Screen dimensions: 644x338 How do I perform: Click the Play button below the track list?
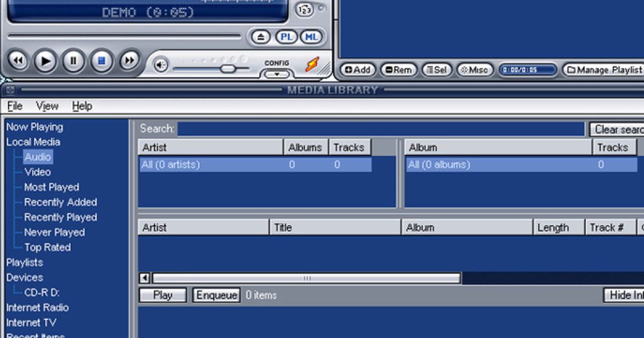click(163, 295)
